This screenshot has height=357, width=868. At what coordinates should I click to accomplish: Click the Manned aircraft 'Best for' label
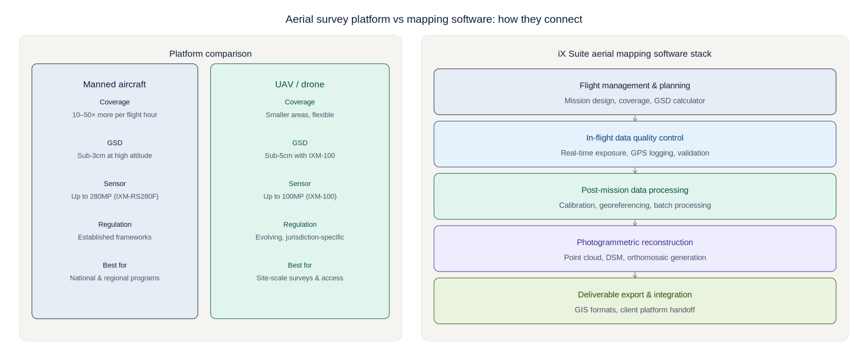115,265
